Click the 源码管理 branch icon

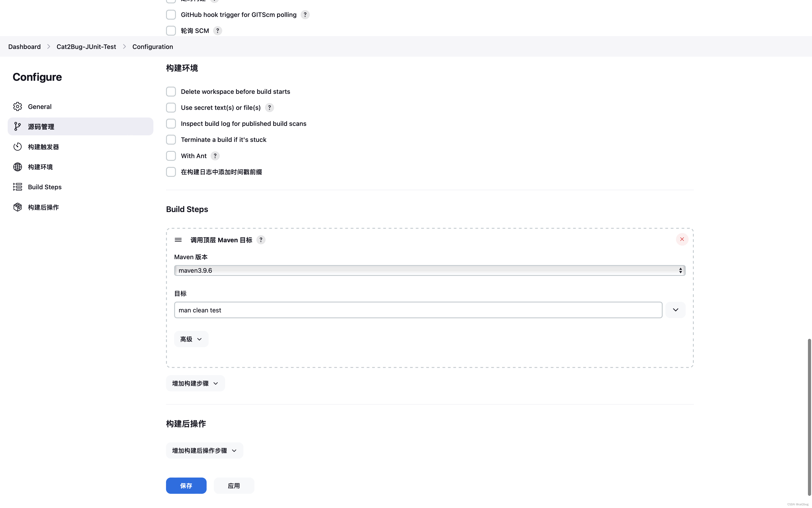[17, 126]
